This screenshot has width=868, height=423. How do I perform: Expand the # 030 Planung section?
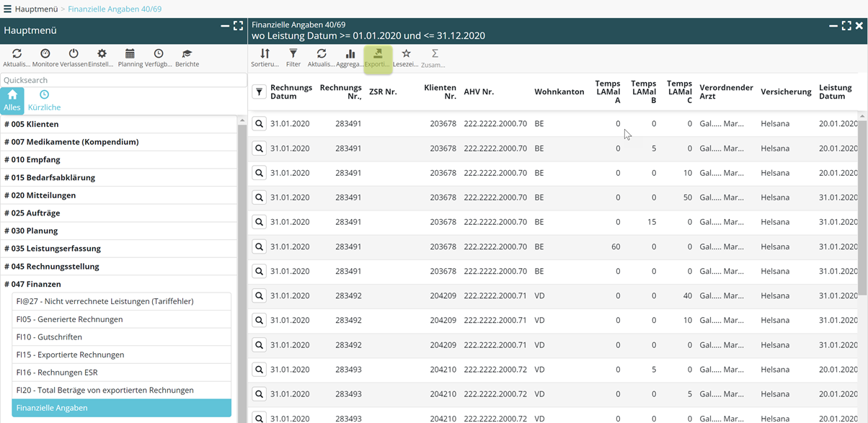coord(31,231)
